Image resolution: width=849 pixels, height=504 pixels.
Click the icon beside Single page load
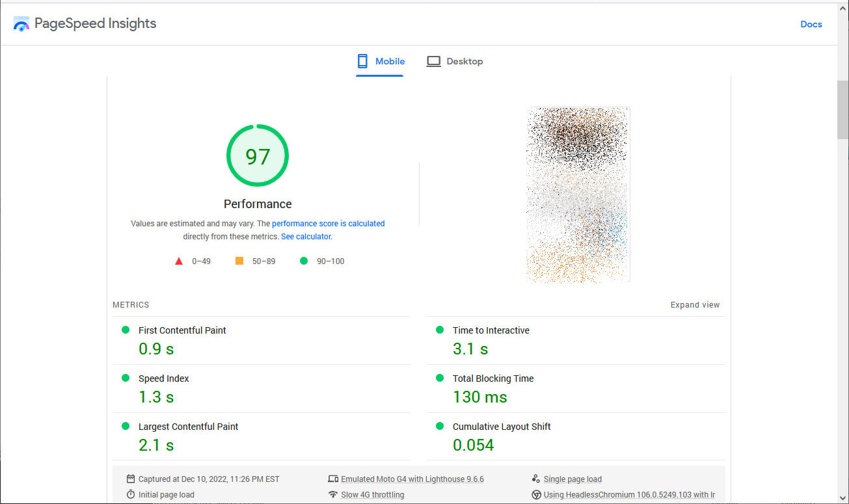point(536,479)
